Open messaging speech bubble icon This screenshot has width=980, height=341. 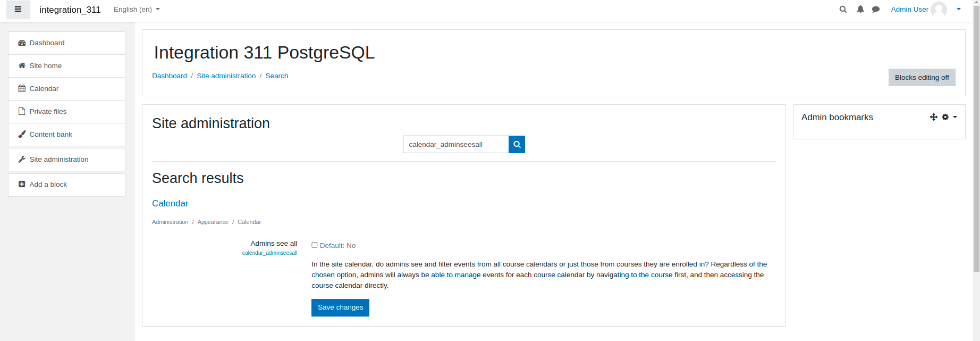876,10
